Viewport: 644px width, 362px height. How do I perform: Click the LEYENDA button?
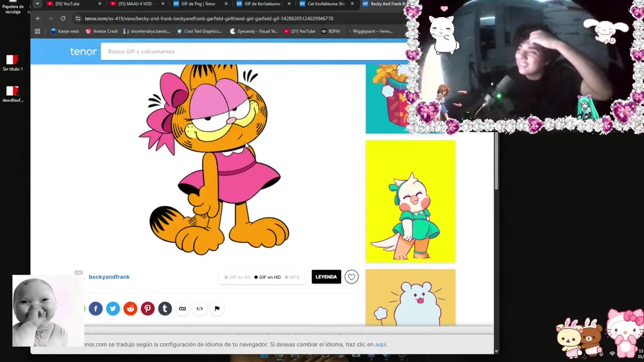[326, 277]
